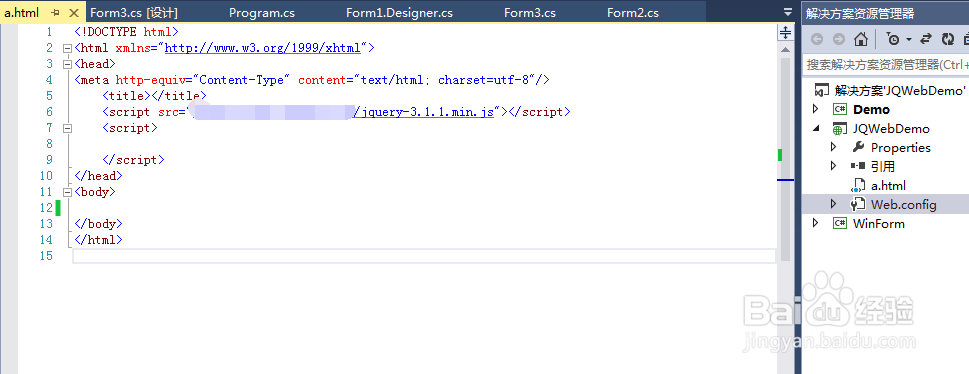The height and width of the screenshot is (374, 969).
Task: Collapse the head outlining box on line 3
Action: point(67,64)
